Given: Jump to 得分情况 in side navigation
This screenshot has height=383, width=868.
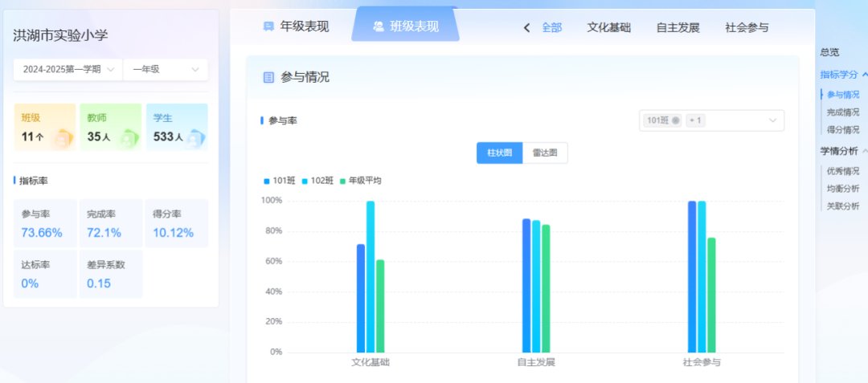Looking at the screenshot, I should (x=843, y=130).
